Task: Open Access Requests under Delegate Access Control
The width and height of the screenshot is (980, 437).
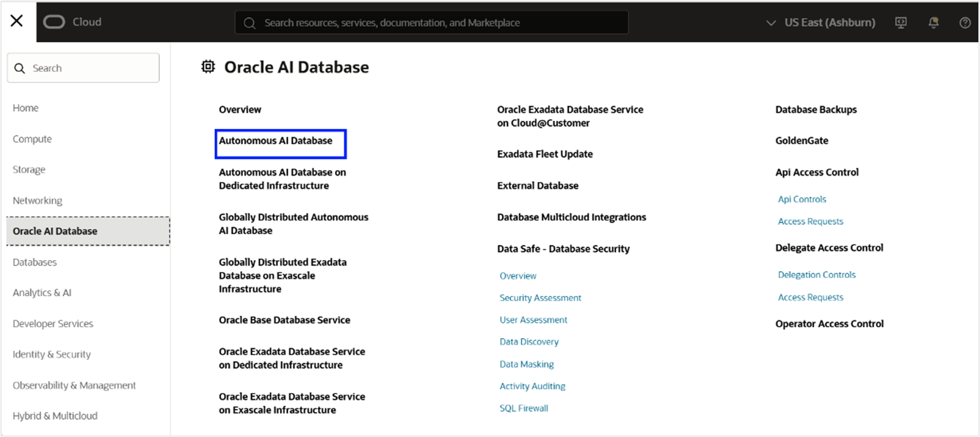Action: [x=810, y=297]
